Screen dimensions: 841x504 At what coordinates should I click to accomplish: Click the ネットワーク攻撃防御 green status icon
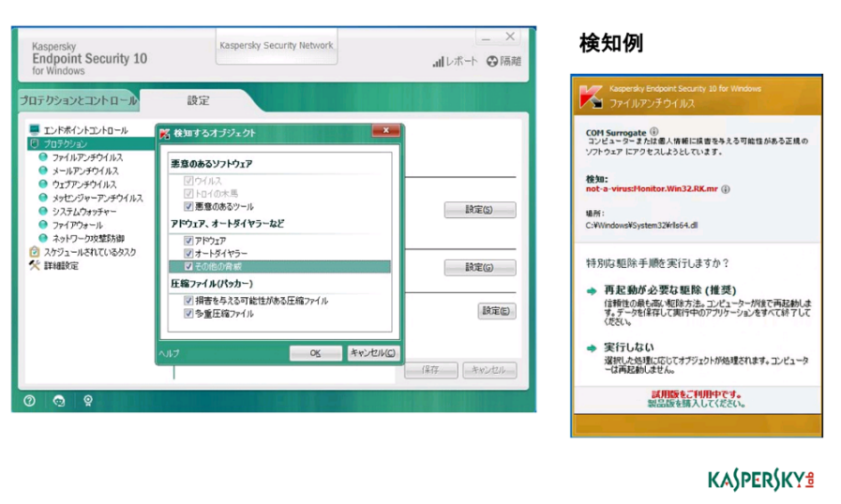click(43, 238)
